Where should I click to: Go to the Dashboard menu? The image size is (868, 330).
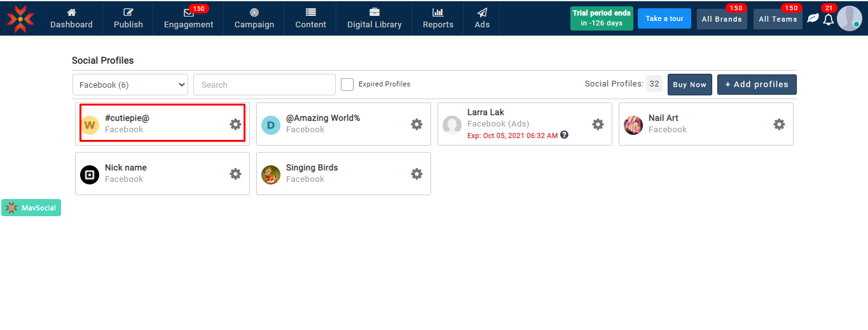[x=71, y=18]
